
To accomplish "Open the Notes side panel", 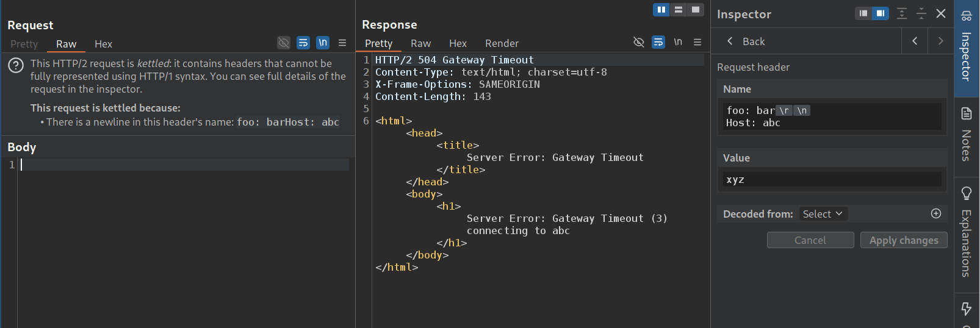I will (x=966, y=137).
